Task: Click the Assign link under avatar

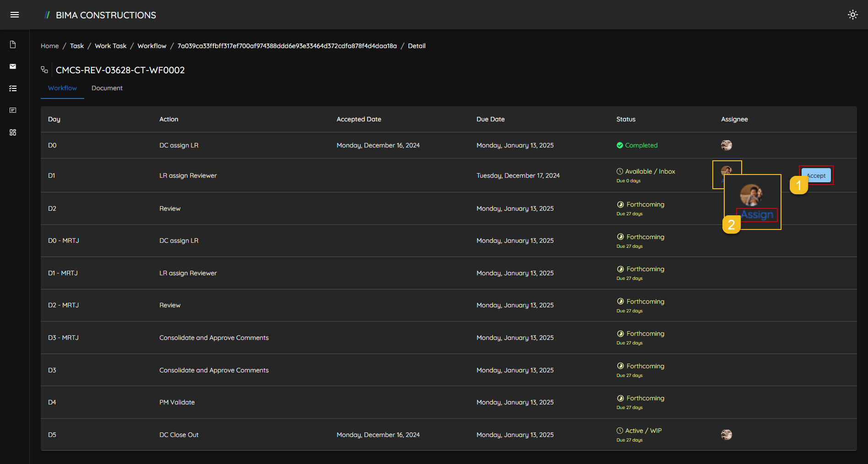Action: [757, 215]
